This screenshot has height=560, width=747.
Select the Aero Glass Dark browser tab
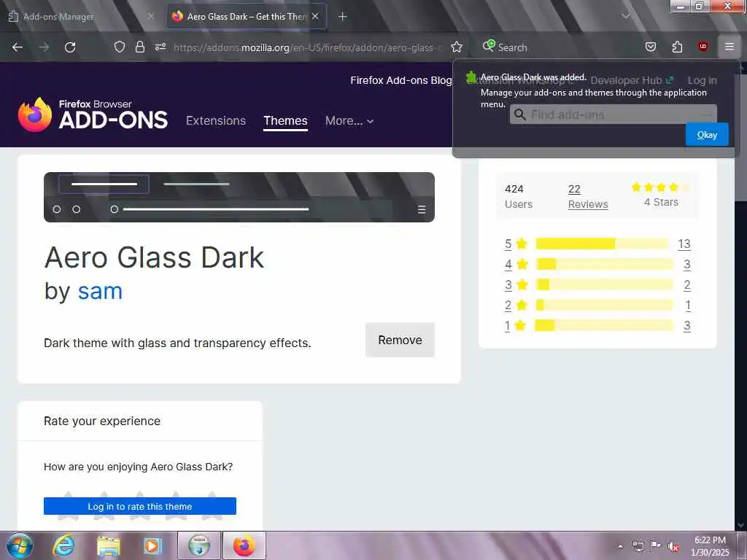coord(247,16)
